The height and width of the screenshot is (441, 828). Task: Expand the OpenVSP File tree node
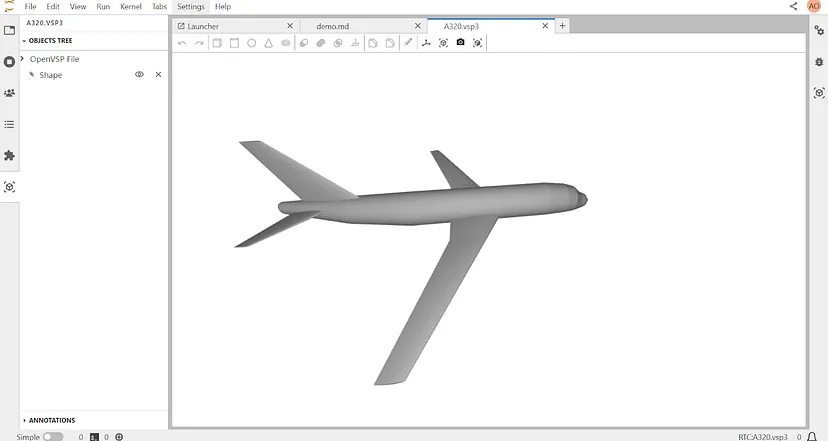[x=24, y=59]
